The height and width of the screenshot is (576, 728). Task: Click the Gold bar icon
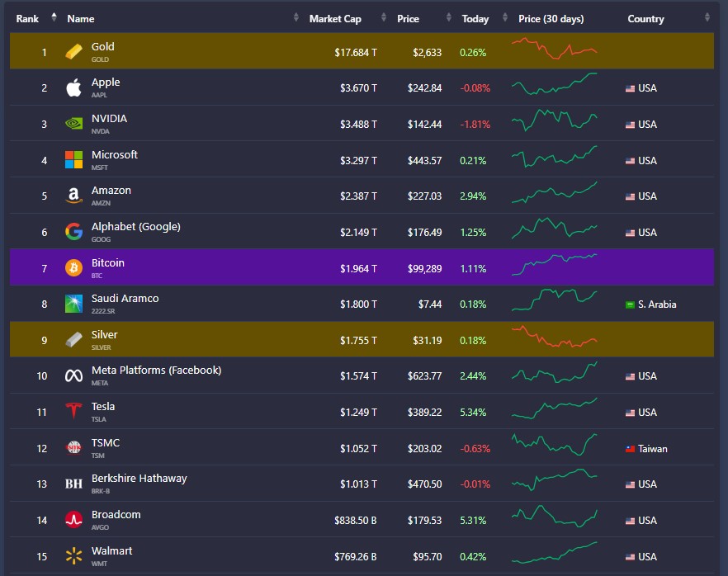(x=73, y=51)
